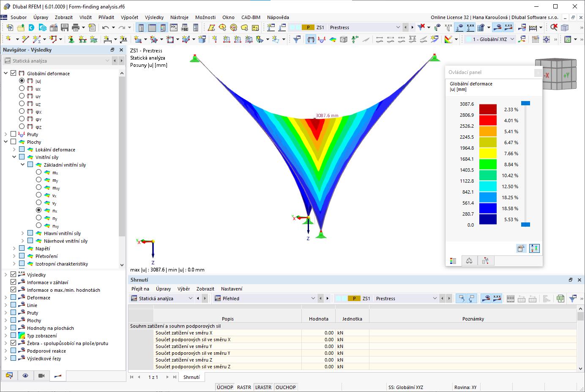
Task: Click the navigator Display (eye) tab icon
Action: click(25, 376)
